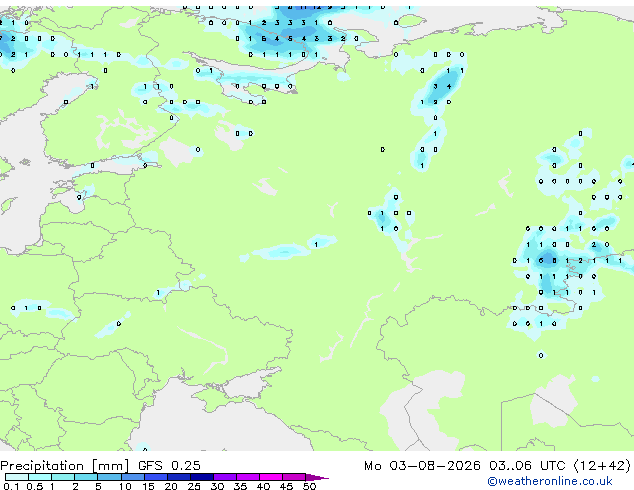634x490 pixels.
Task: Click the 45–50 mm legend swatch
Action: pos(294,477)
